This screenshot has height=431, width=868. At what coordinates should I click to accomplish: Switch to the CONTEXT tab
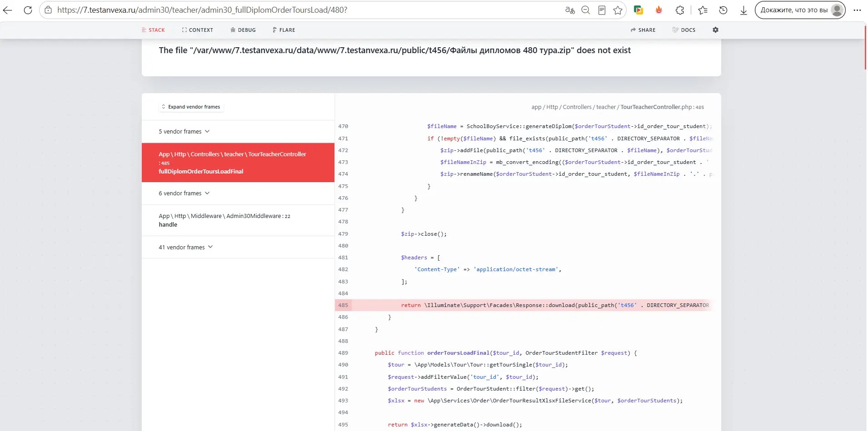[x=197, y=30]
